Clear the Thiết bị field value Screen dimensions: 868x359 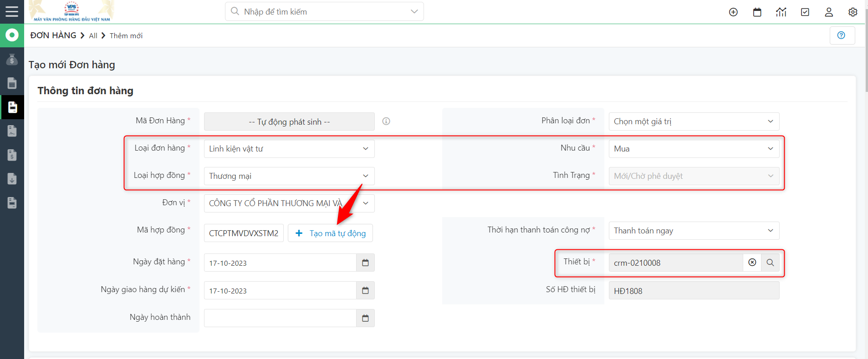coord(752,263)
